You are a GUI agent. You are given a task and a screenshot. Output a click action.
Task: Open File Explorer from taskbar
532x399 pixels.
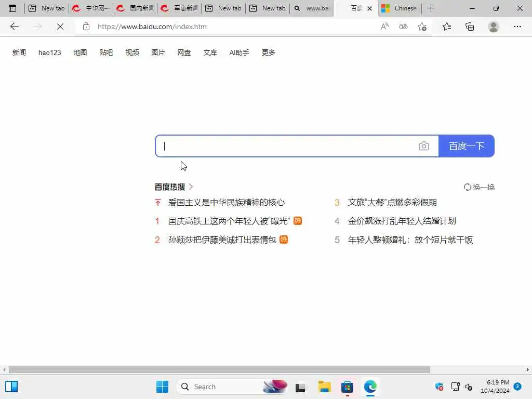tap(324, 387)
